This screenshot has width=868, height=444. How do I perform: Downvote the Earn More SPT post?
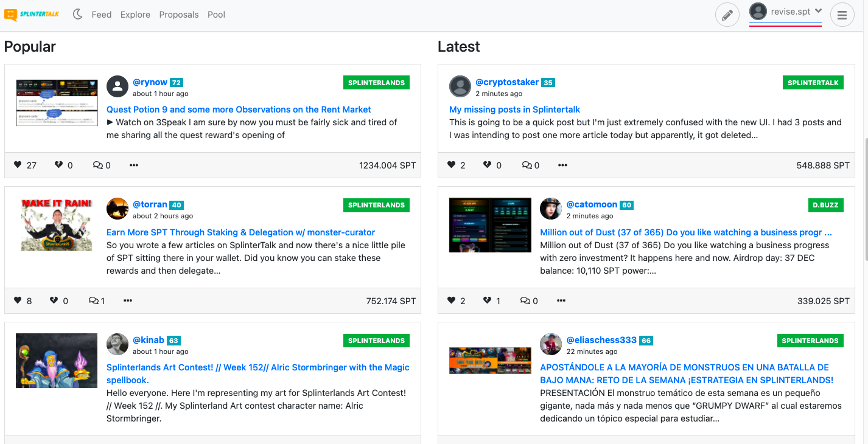(54, 300)
